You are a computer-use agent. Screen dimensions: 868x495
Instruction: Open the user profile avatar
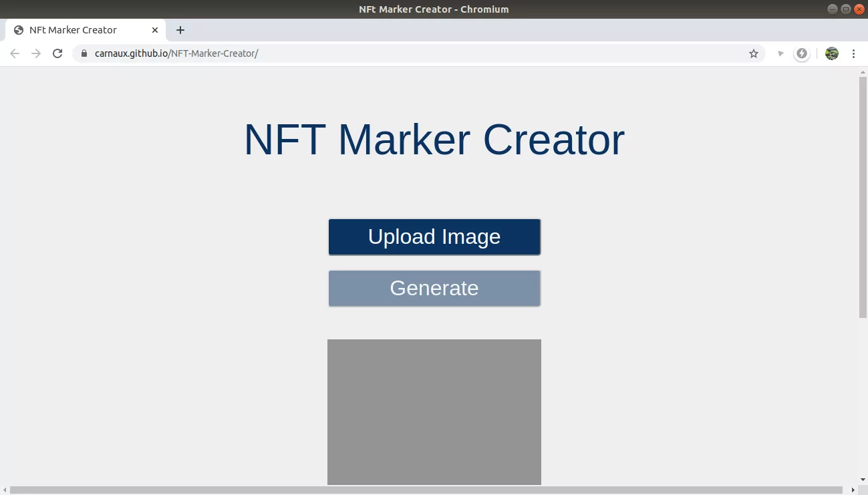pos(832,53)
